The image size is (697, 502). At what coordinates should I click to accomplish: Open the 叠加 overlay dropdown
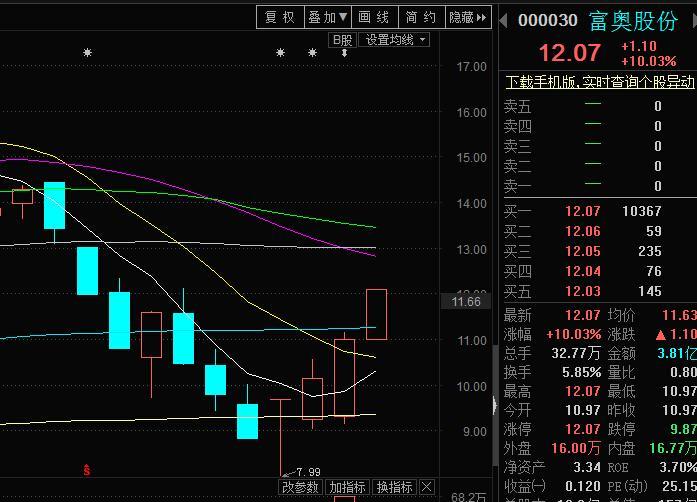(x=328, y=17)
